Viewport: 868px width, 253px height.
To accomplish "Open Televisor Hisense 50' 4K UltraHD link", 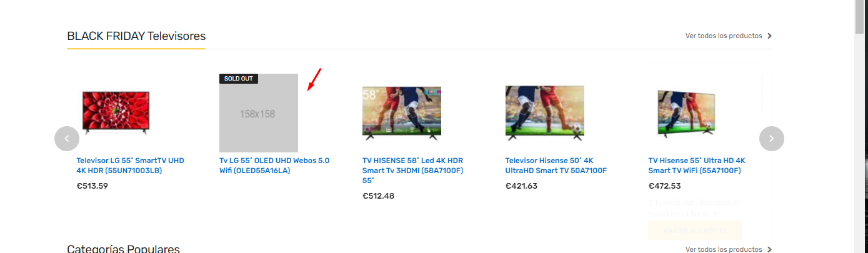I will 556,166.
